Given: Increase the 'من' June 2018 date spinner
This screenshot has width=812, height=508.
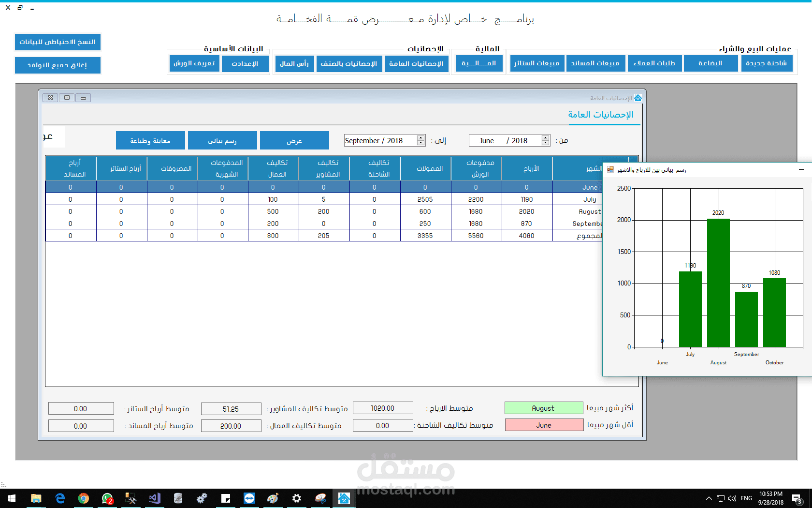Looking at the screenshot, I should (546, 138).
